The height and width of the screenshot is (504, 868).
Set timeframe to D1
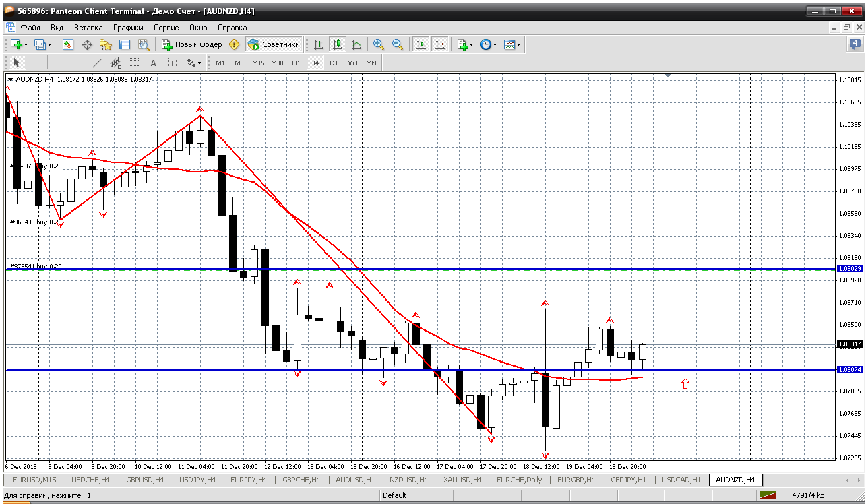334,63
